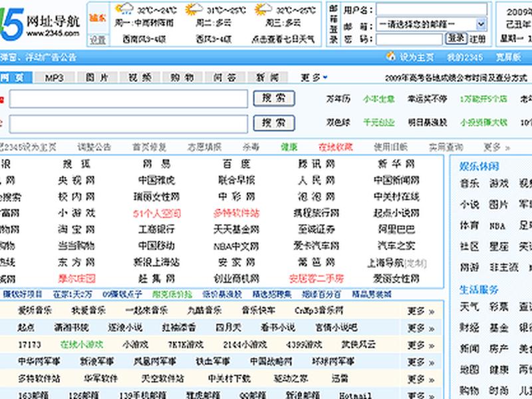Open the 网易 site link
The image size is (532, 399).
click(156, 164)
